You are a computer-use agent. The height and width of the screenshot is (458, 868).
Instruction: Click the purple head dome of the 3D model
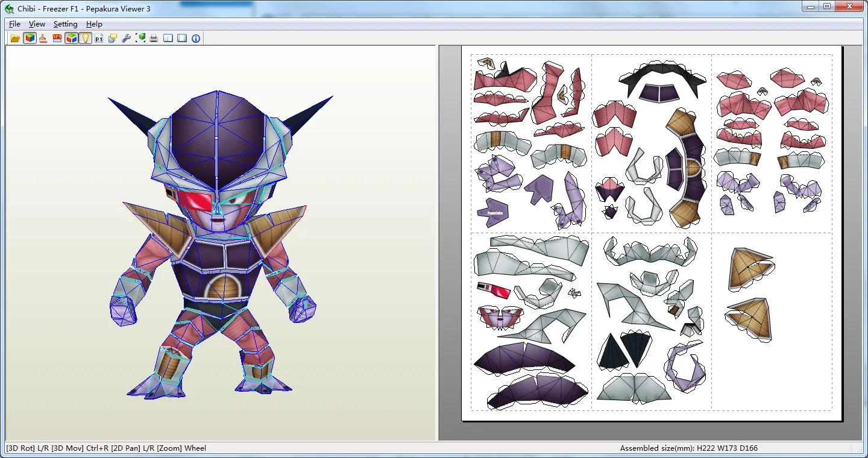(x=218, y=140)
